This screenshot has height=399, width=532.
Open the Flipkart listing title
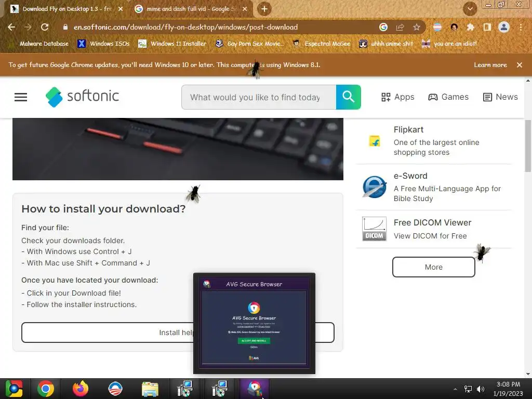408,129
